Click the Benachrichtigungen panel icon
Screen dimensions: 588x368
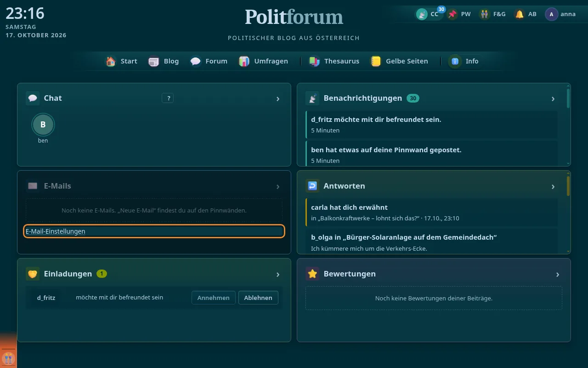pyautogui.click(x=312, y=98)
